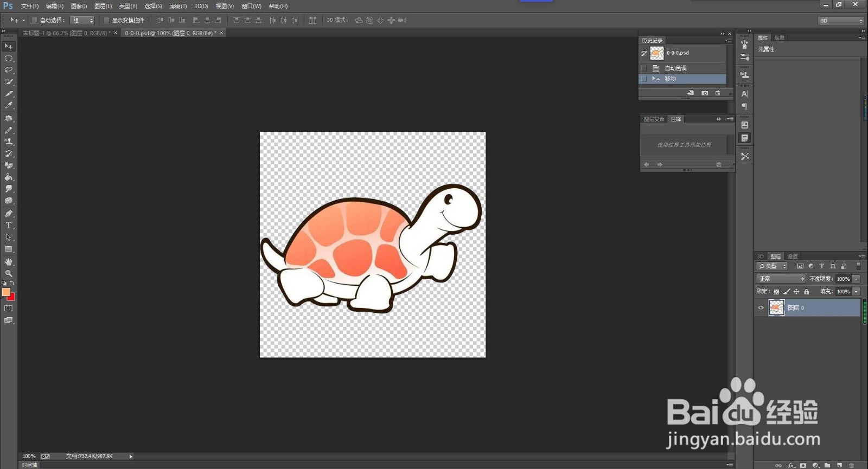The width and height of the screenshot is (868, 469).
Task: Filter layers by type layers
Action: coord(822,266)
